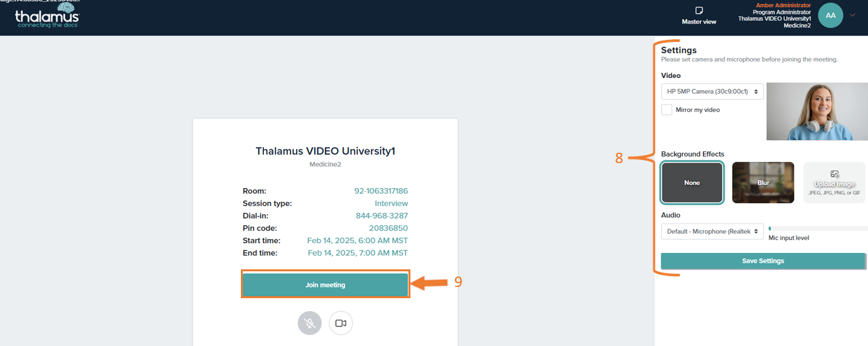The image size is (868, 346).
Task: Click Session type value Interview
Action: pos(391,203)
